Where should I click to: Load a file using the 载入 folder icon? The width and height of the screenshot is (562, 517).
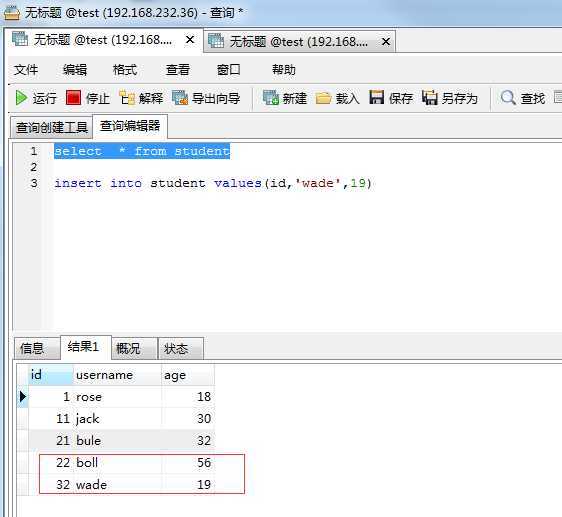click(x=338, y=98)
